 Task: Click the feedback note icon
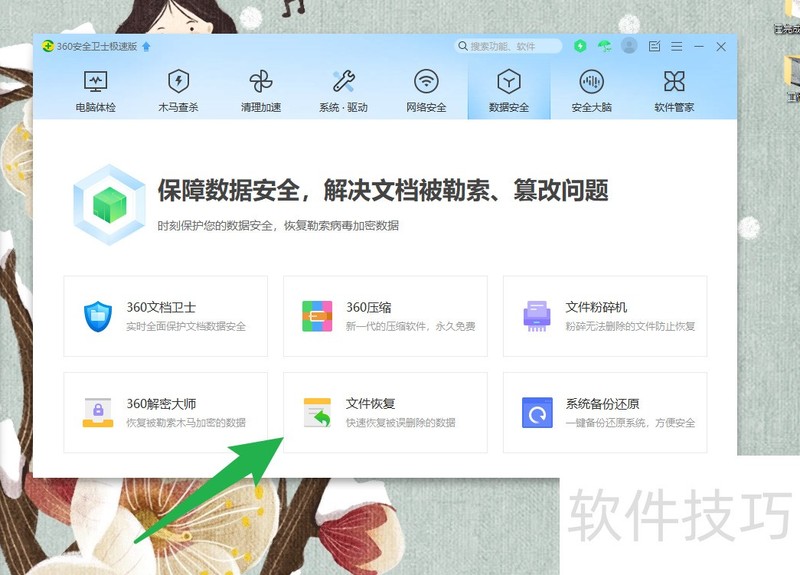[654, 46]
